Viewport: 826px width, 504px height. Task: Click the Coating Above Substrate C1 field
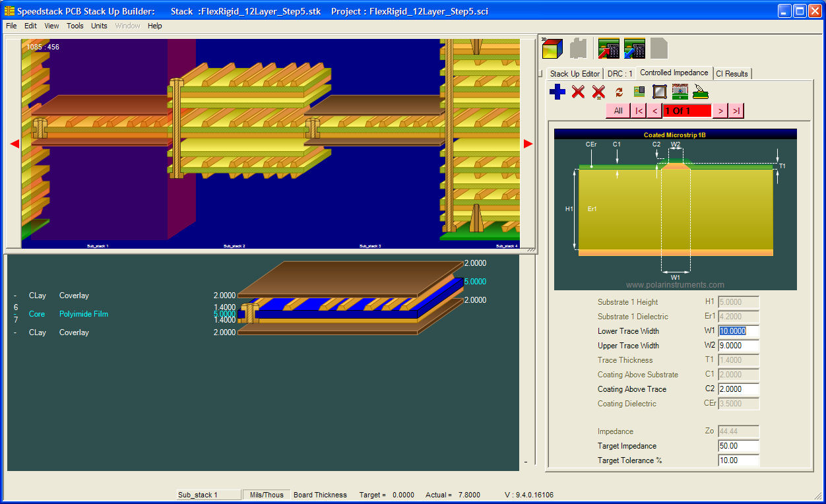(738, 375)
